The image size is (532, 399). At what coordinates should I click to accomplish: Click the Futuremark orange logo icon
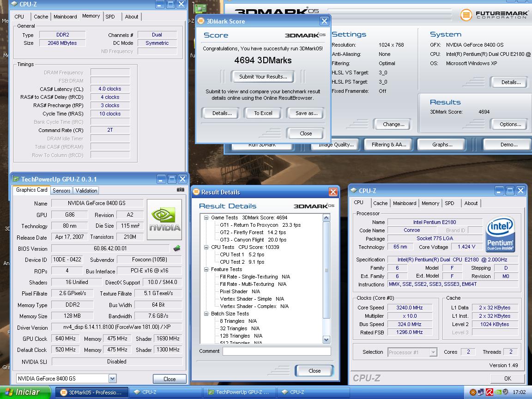coord(466,15)
